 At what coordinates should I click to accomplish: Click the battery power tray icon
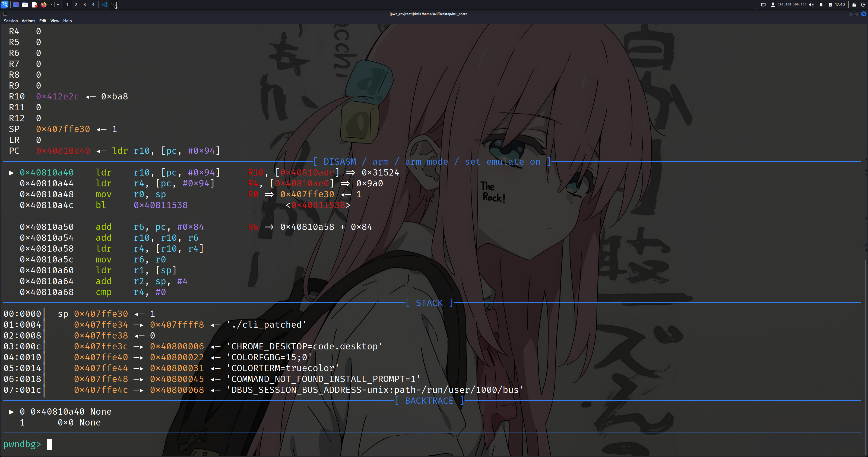830,4
